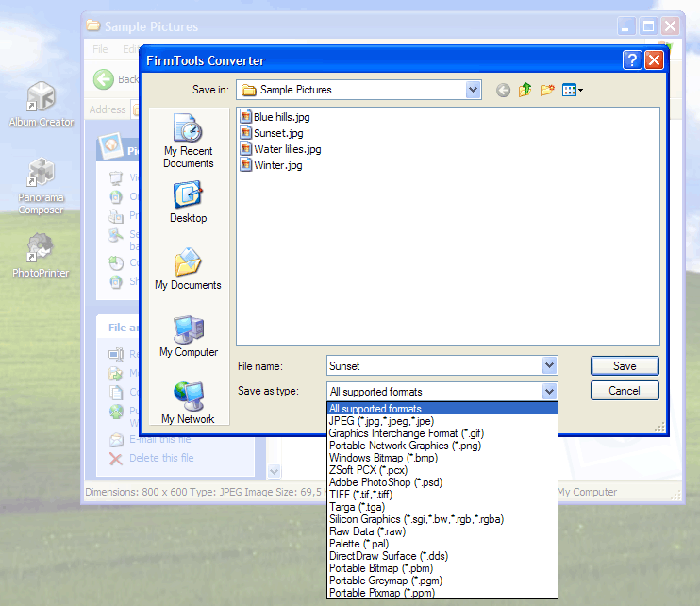Open the View Menu icon dropdown
700x606 pixels.
(573, 90)
